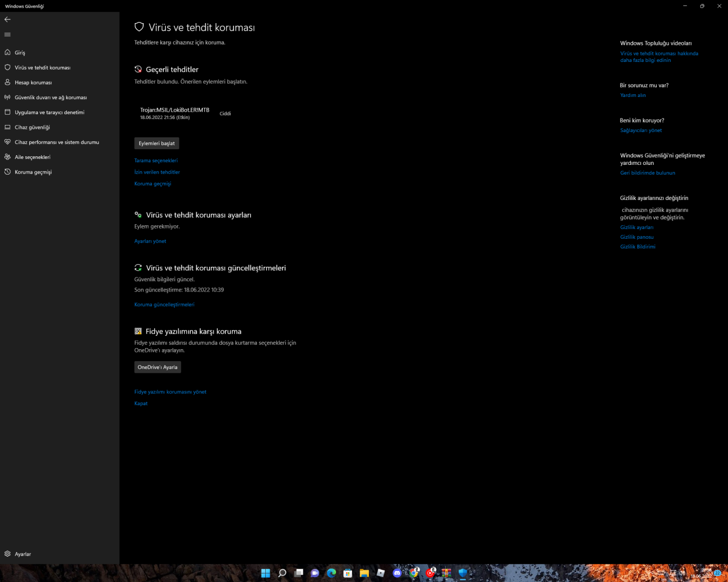Viewport: 728px width, 582px height.
Task: Open the Gizlilik panosu link
Action: click(637, 237)
